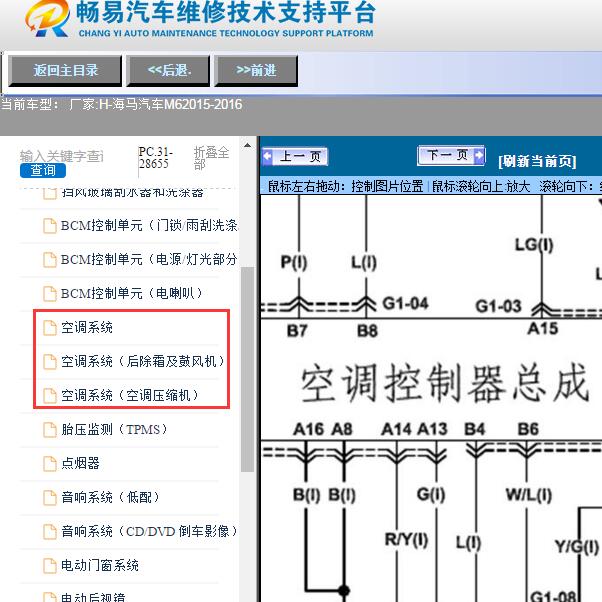Screen dimensions: 602x602
Task: Click the 刷新当前页 refresh link
Action: tap(537, 161)
